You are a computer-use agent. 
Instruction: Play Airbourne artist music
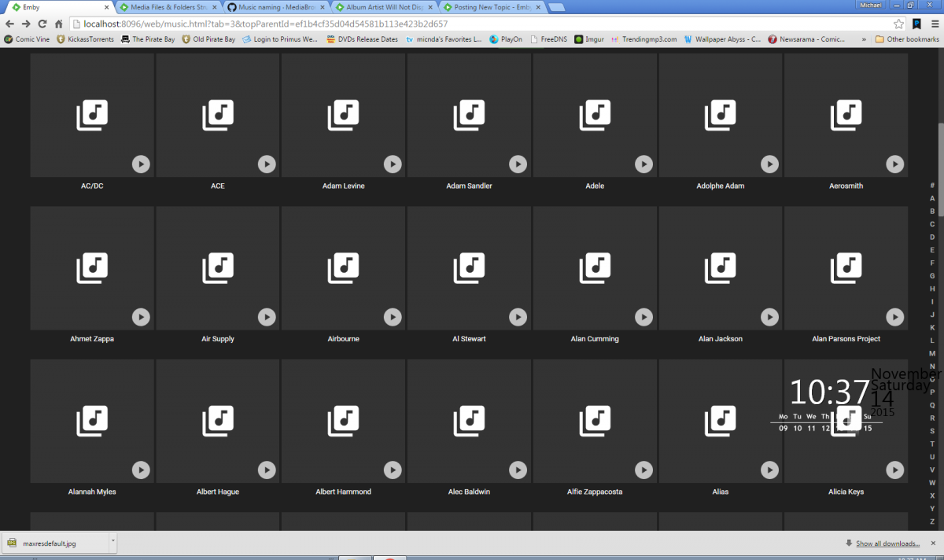(393, 316)
